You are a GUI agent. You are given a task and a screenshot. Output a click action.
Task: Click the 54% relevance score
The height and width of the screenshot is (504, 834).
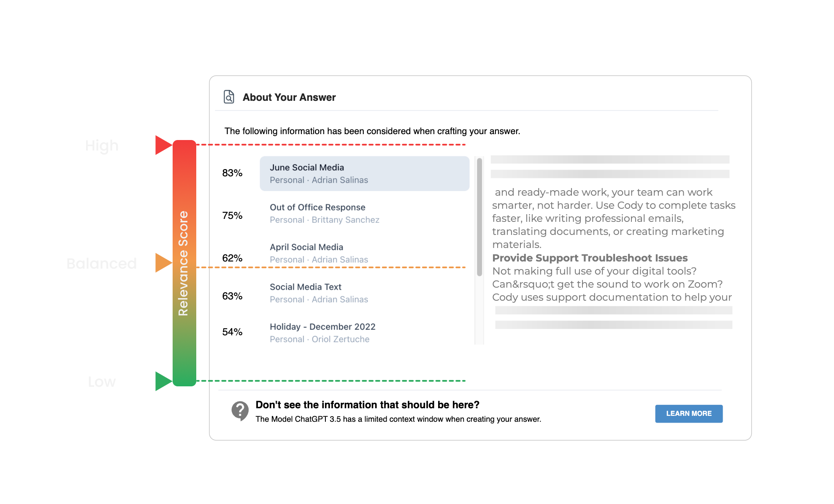click(x=233, y=332)
